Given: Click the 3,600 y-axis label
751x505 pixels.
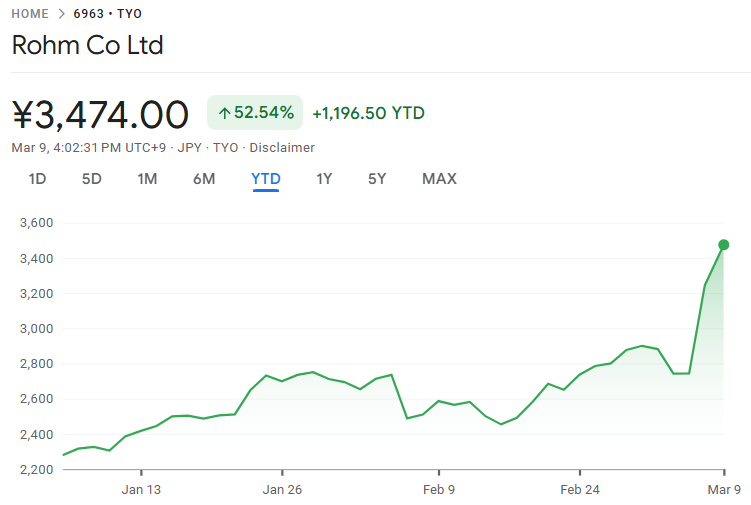Looking at the screenshot, I should point(36,223).
